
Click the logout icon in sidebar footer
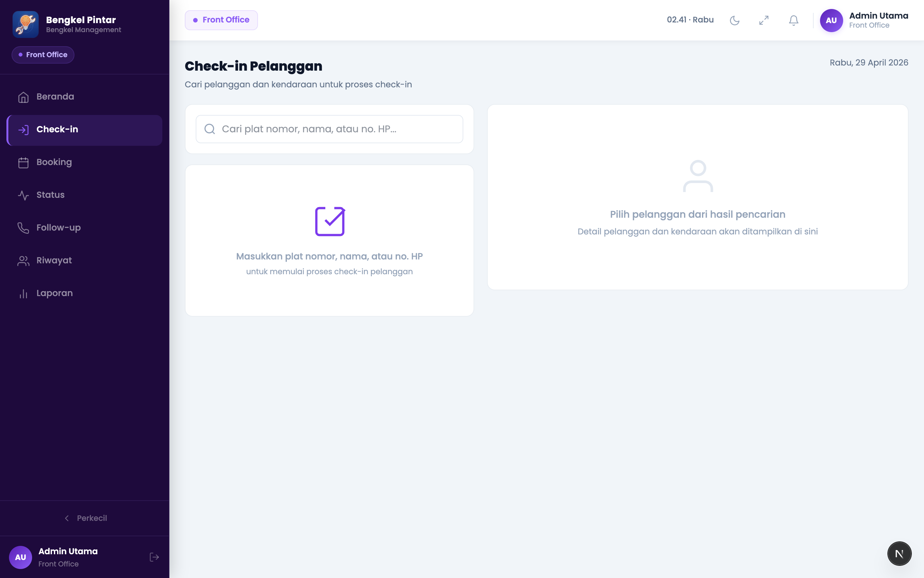click(x=154, y=557)
